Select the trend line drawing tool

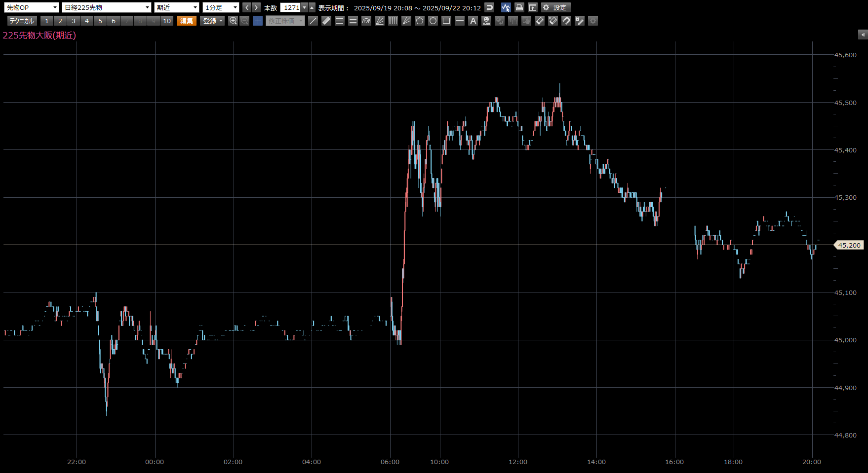(x=313, y=21)
